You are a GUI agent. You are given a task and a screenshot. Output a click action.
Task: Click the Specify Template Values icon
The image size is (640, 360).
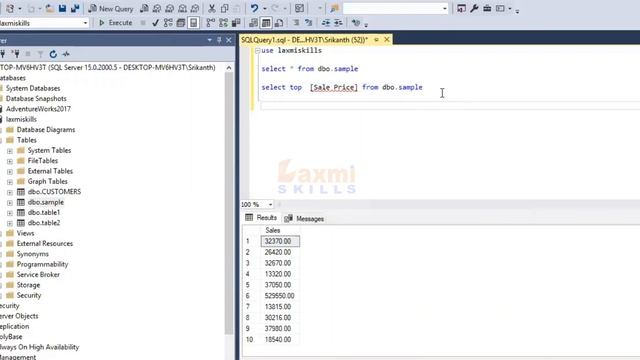356,23
